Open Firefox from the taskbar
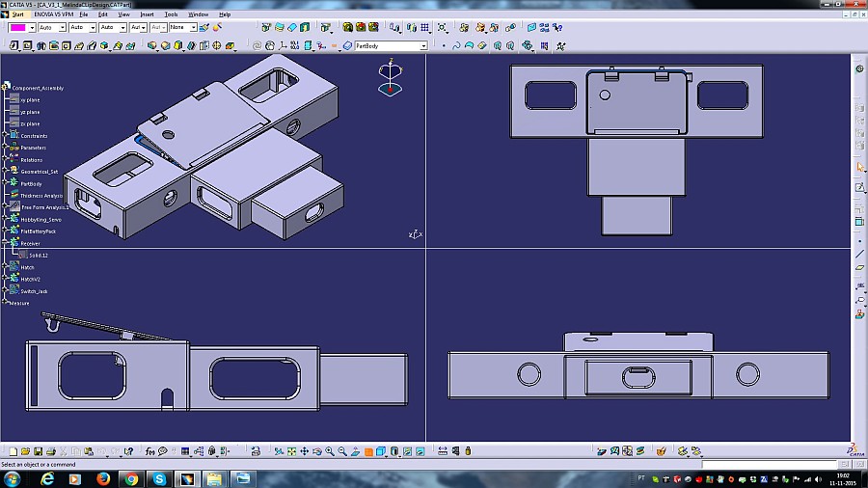The height and width of the screenshot is (488, 868). coord(103,478)
